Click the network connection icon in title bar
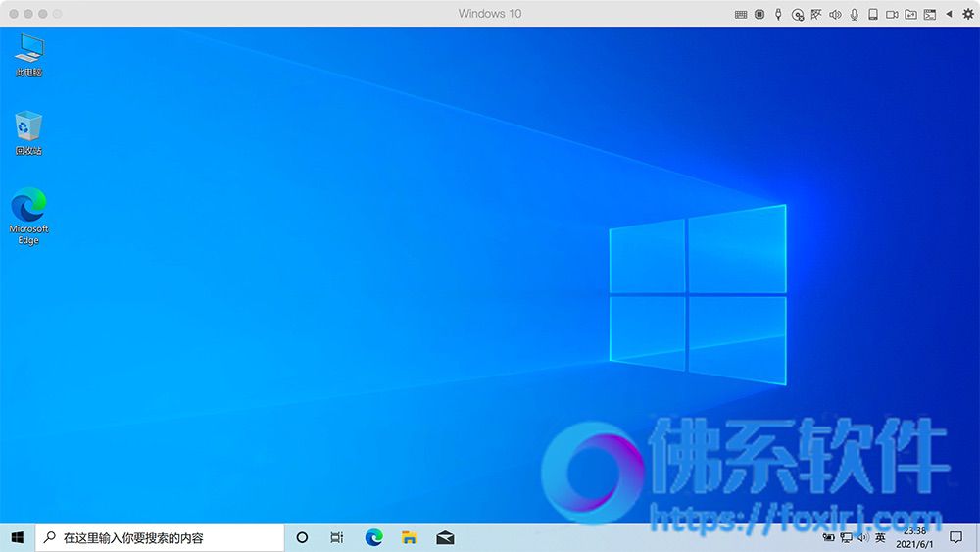Screen dimensions: 980x552 click(x=816, y=14)
